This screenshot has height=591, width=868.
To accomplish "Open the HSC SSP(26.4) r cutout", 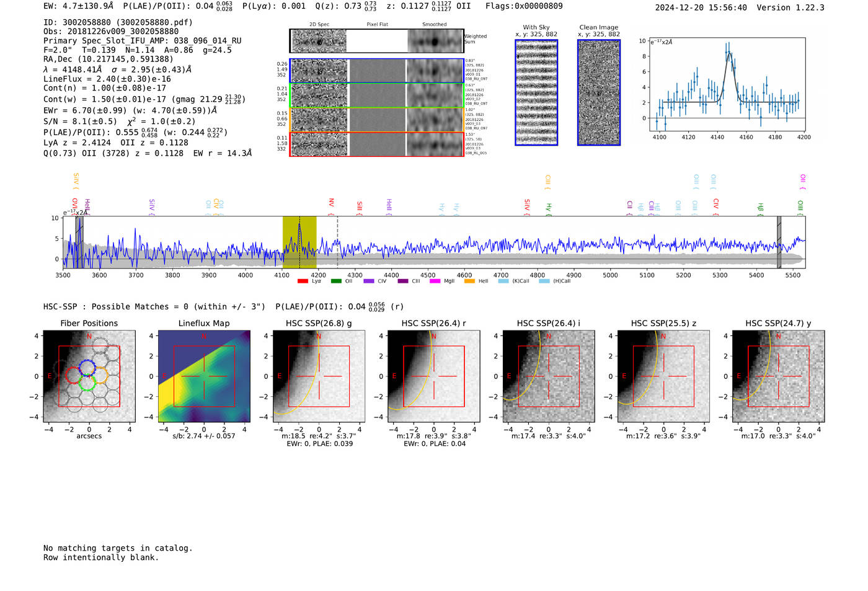I will click(x=433, y=376).
